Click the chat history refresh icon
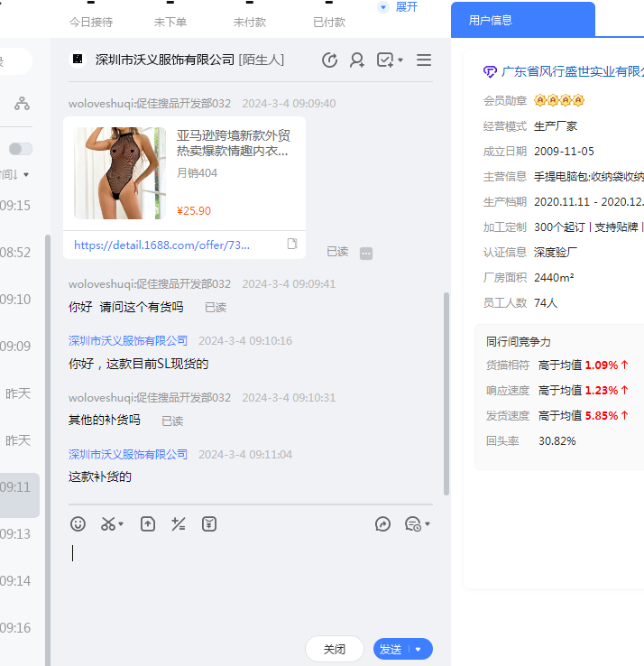 pyautogui.click(x=330, y=60)
